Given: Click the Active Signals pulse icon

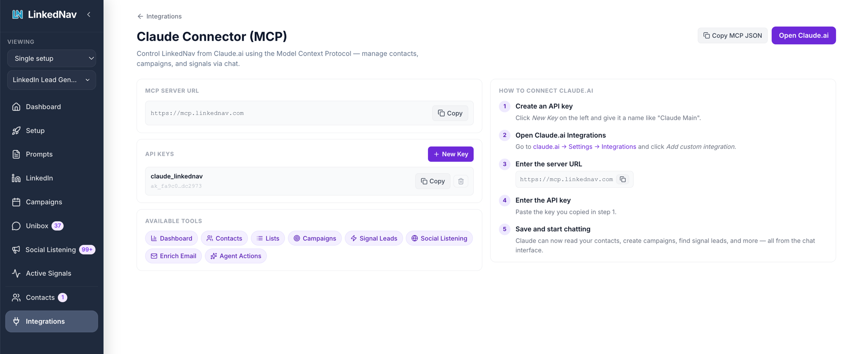Looking at the screenshot, I should 16,273.
